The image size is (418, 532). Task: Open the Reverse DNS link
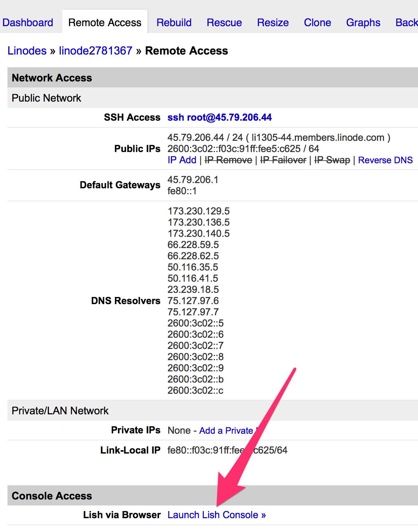tap(385, 160)
